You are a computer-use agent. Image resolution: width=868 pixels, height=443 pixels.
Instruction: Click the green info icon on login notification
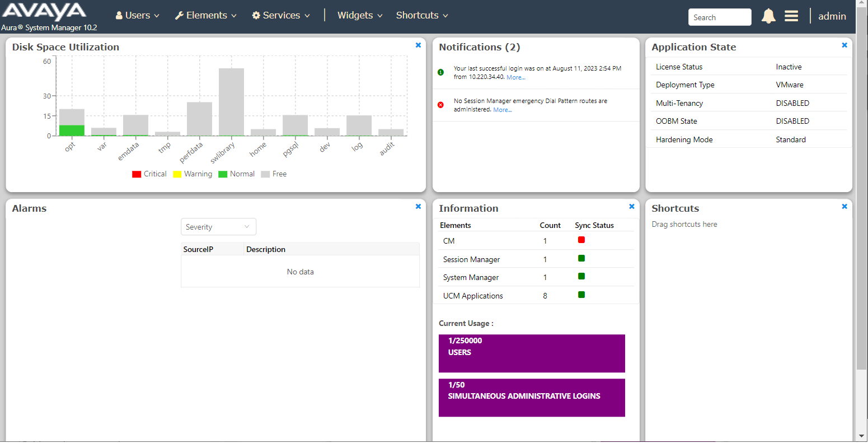click(440, 72)
